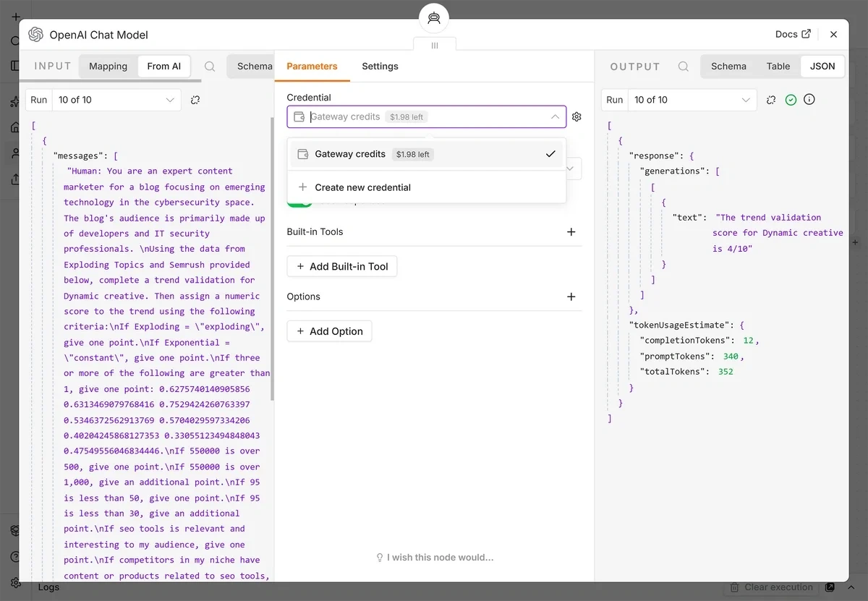Switch the OUTPUT panel to Schema view

[x=728, y=66]
